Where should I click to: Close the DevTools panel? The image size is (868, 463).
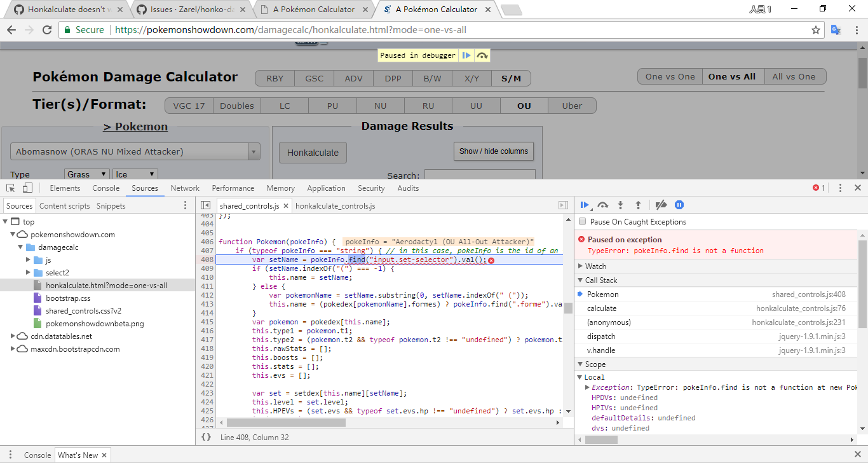coord(858,188)
